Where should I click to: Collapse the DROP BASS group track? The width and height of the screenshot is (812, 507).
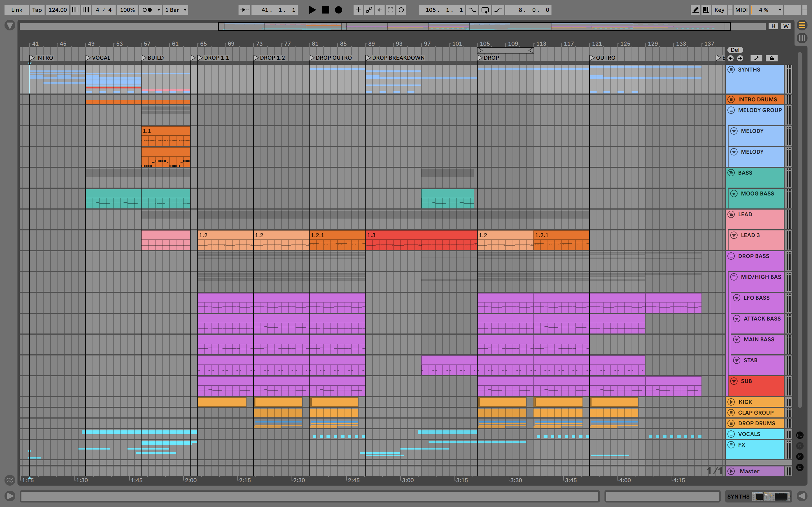click(x=731, y=256)
